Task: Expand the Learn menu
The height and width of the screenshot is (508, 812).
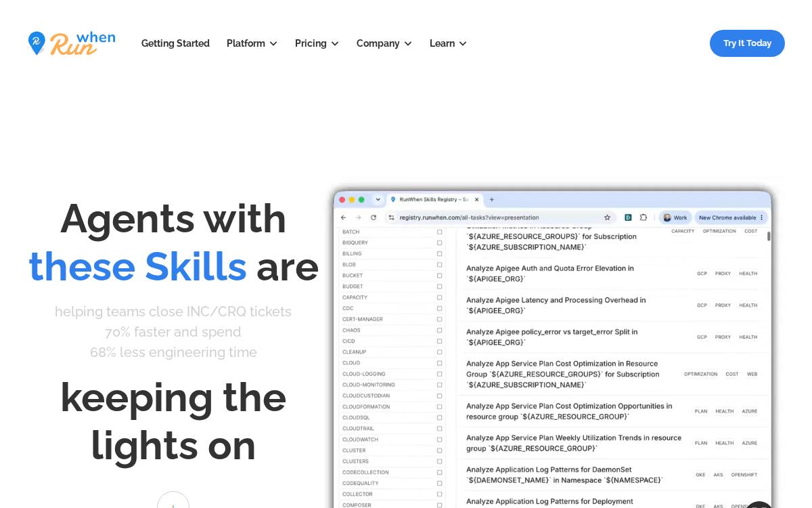Action: tap(448, 43)
